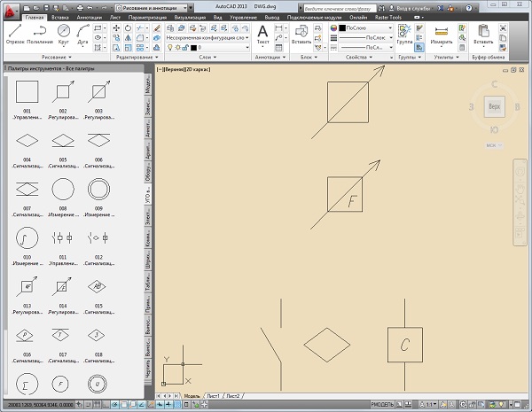Select the Отрезок (Line) tool
Screen dimensions: 532x412
(15, 35)
